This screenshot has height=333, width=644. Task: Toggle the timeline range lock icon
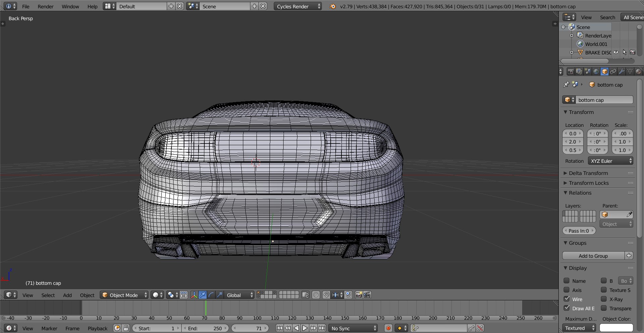point(126,328)
